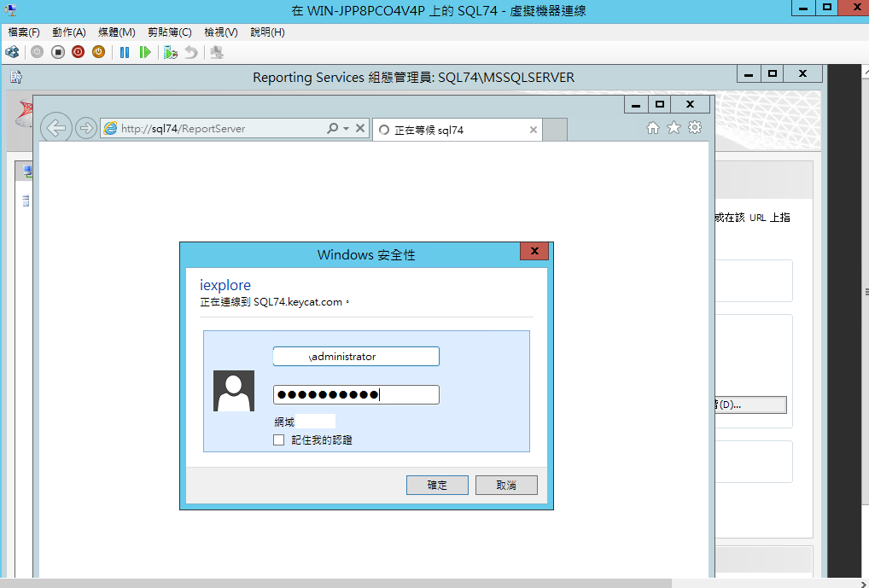This screenshot has height=588, width=869.
Task: Click the VM connection window title icon
Action: click(10, 9)
